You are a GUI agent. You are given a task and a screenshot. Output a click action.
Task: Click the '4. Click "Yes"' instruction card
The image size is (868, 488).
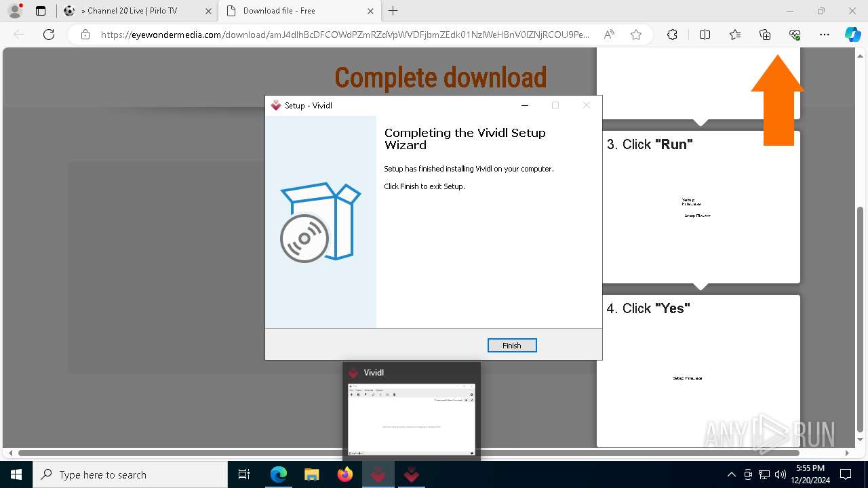(x=698, y=371)
